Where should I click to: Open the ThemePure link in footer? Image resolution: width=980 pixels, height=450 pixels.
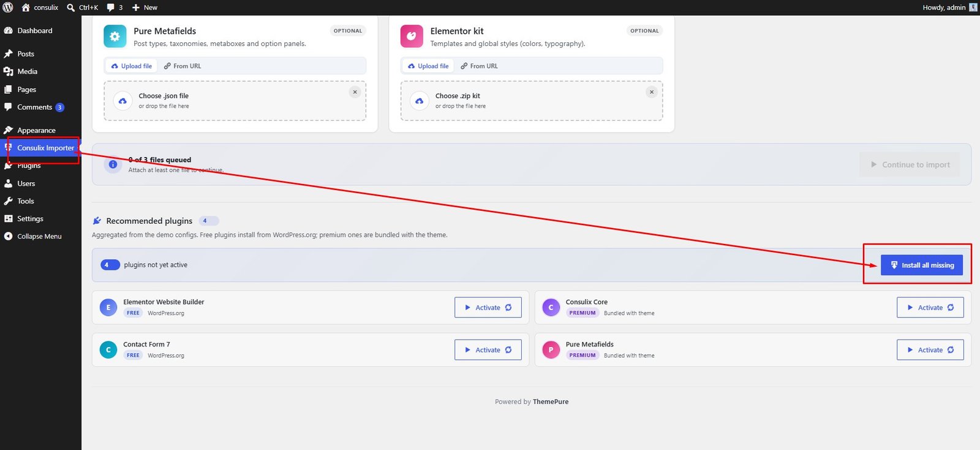(551, 402)
